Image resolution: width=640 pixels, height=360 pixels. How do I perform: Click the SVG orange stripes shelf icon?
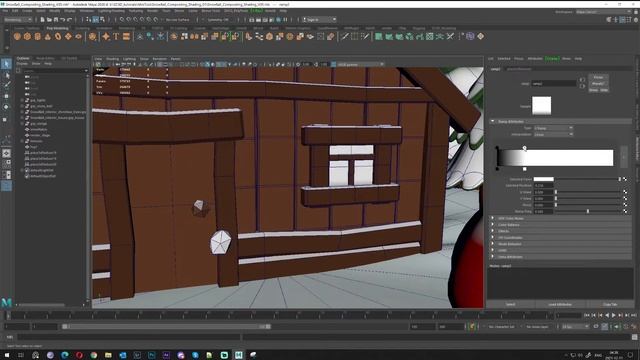click(x=126, y=37)
